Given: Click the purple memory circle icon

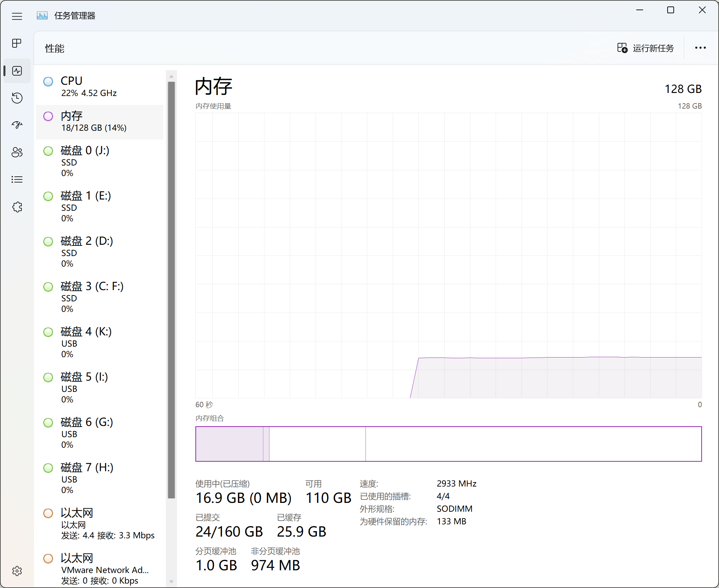Looking at the screenshot, I should click(x=48, y=116).
